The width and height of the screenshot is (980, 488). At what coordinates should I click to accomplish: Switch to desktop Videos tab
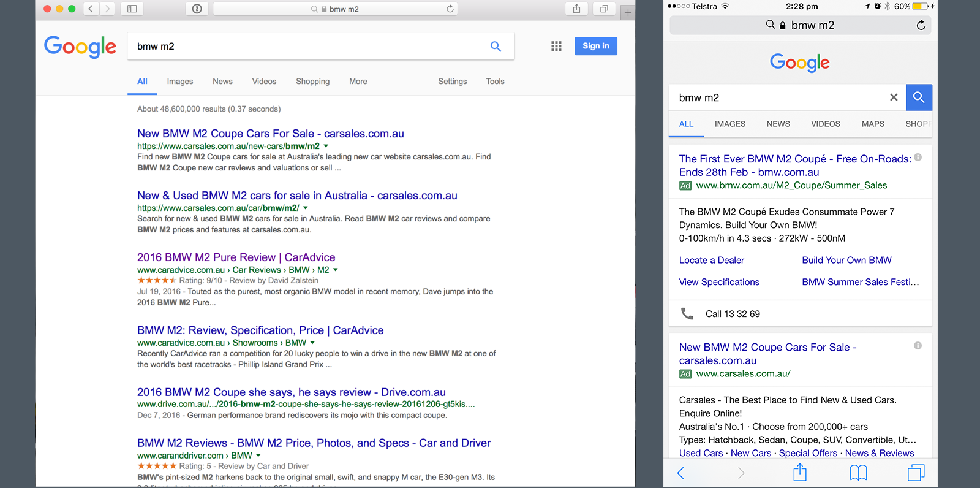(264, 82)
